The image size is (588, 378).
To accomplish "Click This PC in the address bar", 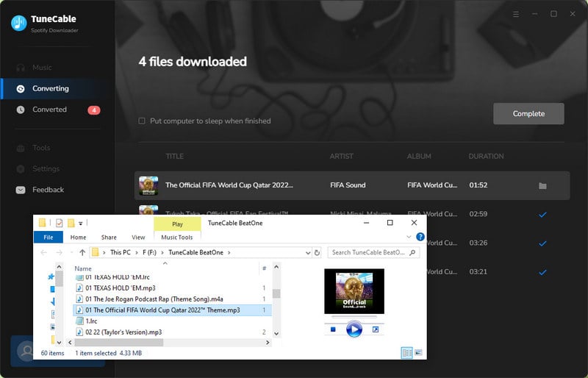I will click(x=121, y=253).
